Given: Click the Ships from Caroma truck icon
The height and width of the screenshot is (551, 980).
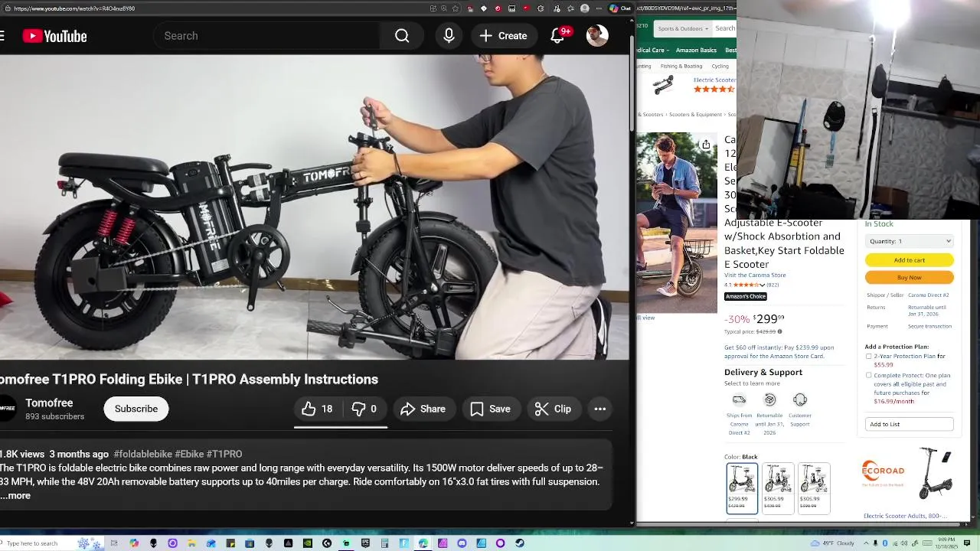Looking at the screenshot, I should point(739,399).
